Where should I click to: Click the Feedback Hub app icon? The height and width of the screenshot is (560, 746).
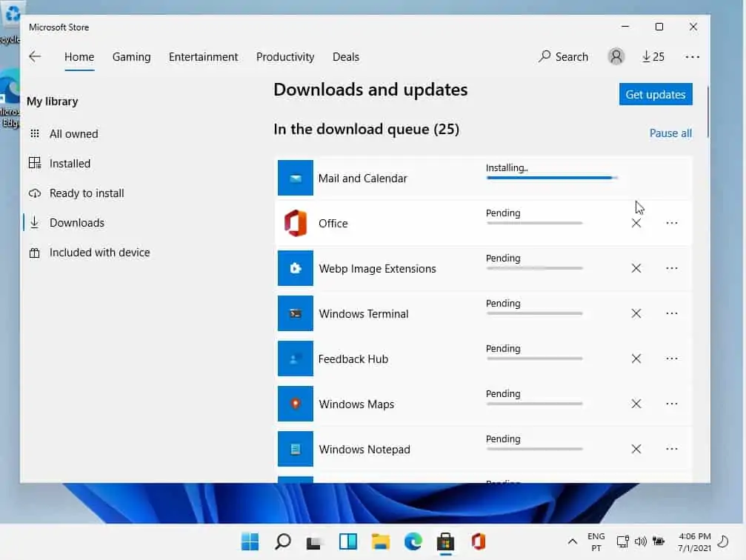296,359
